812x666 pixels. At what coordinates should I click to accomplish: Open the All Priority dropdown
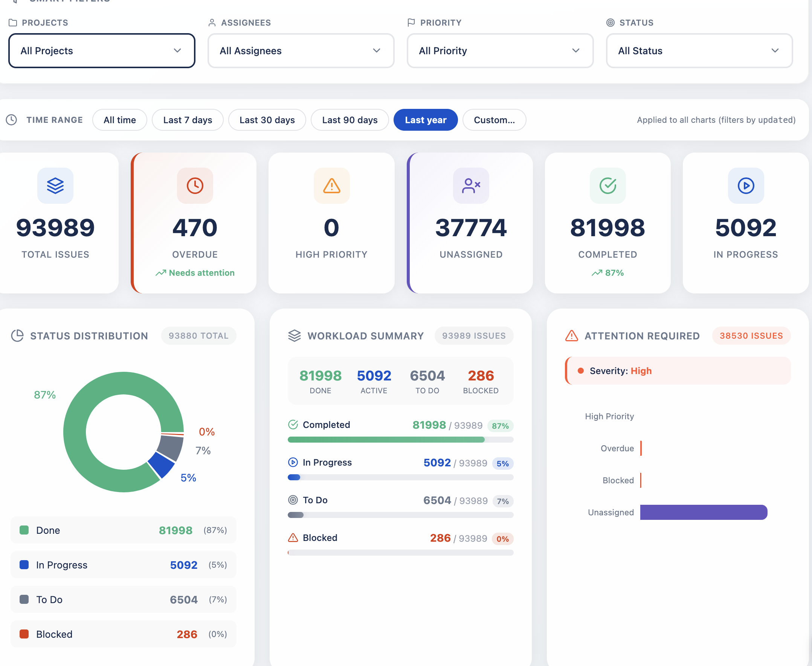pyautogui.click(x=500, y=50)
